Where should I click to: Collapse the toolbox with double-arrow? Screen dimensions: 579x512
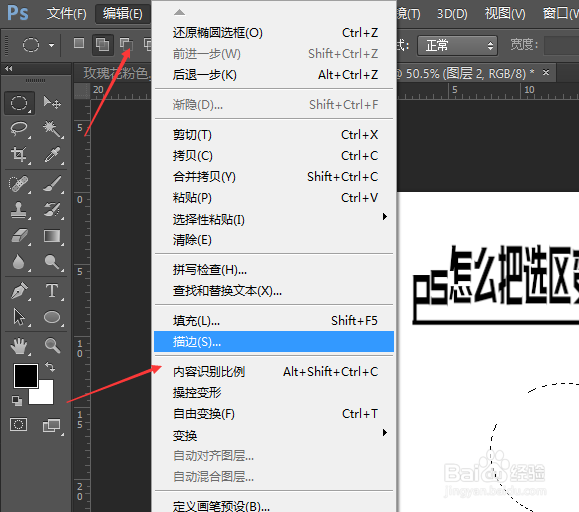[8, 69]
